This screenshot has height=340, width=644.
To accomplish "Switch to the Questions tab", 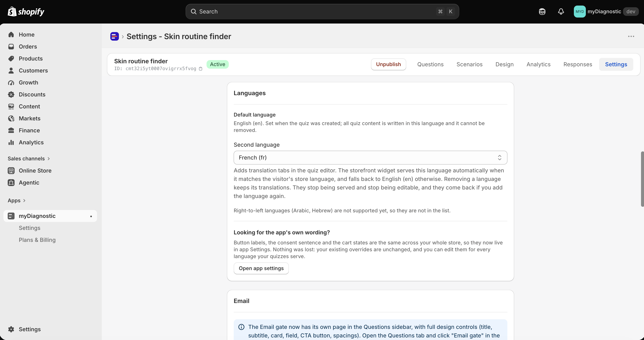I will point(430,64).
